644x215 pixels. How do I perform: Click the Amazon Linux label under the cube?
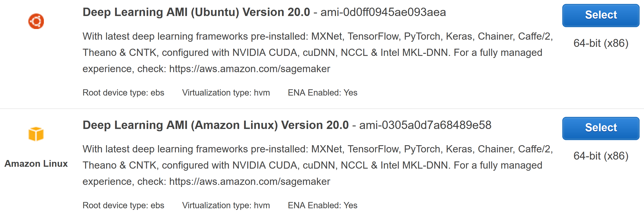coord(36,164)
